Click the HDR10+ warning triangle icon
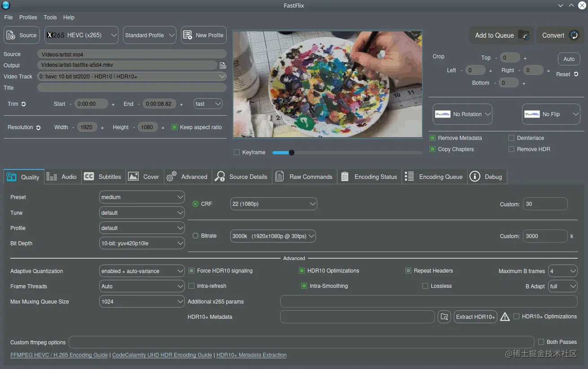The height and width of the screenshot is (369, 588). (x=505, y=317)
